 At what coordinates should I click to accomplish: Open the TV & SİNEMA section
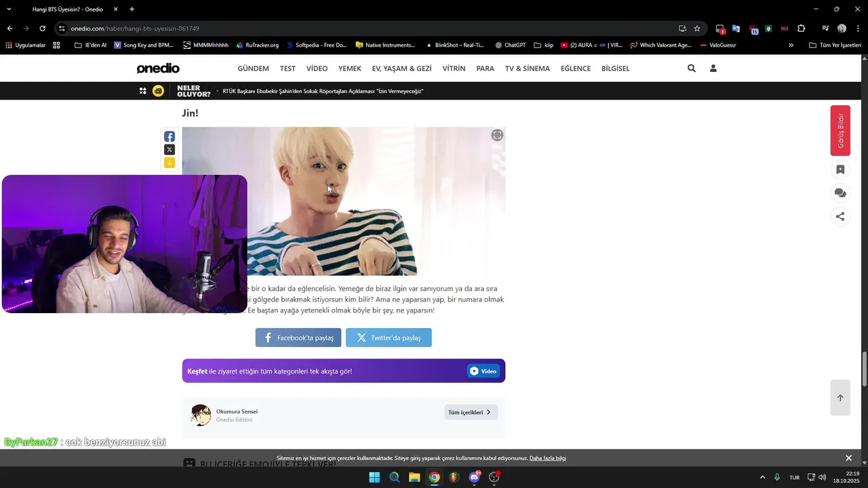(528, 68)
